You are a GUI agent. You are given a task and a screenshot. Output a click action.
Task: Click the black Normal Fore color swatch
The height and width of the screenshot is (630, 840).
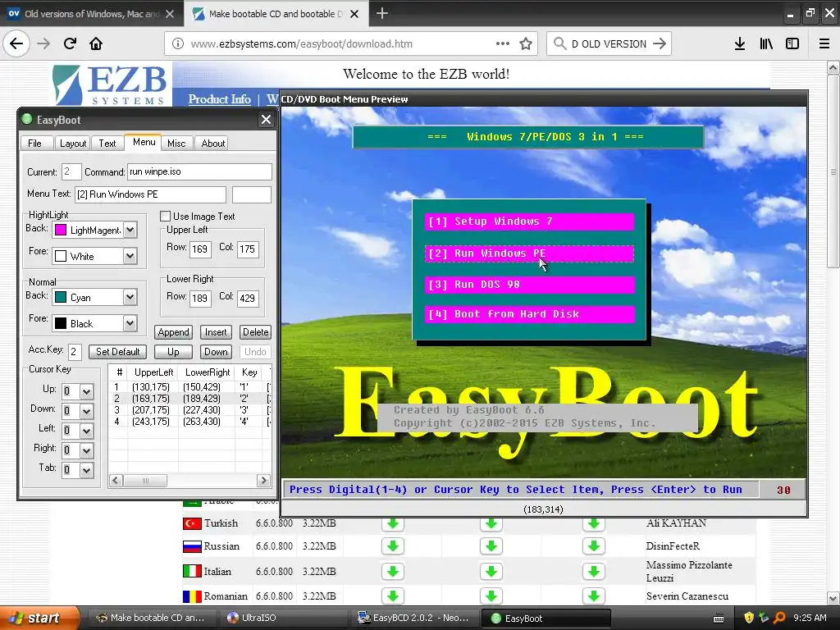(61, 323)
